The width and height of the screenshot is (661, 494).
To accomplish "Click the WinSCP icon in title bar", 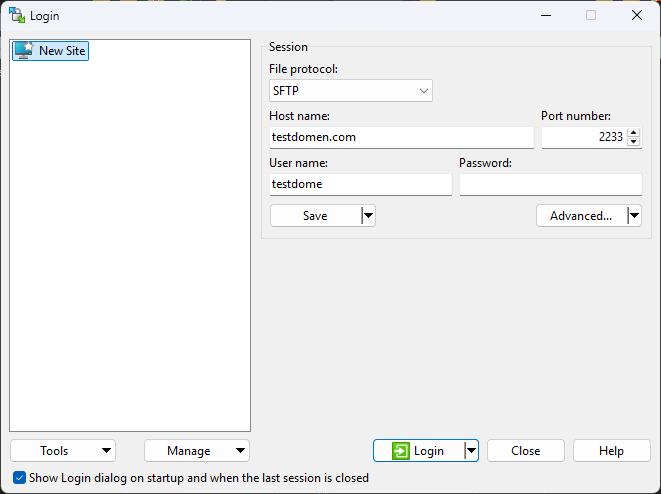I will click(17, 15).
